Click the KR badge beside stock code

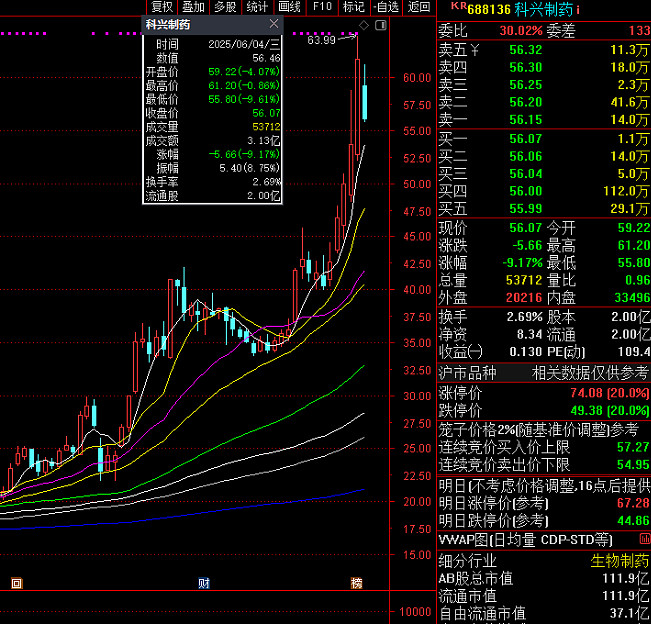point(458,6)
